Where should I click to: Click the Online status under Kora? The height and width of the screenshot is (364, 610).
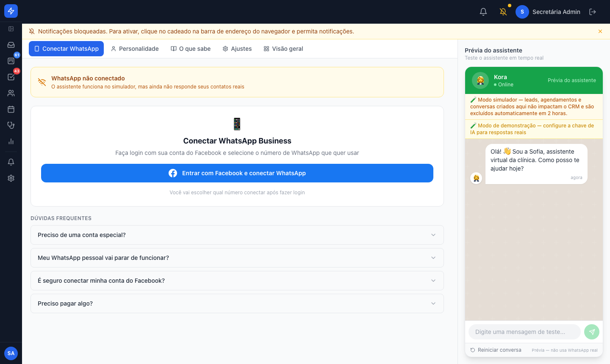(x=504, y=85)
